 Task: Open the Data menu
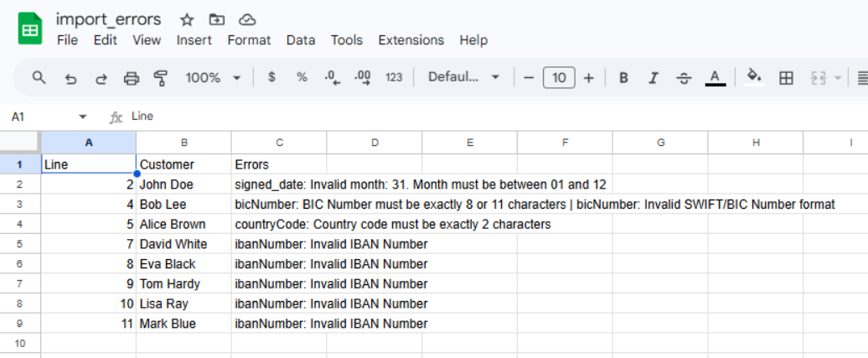[x=301, y=40]
